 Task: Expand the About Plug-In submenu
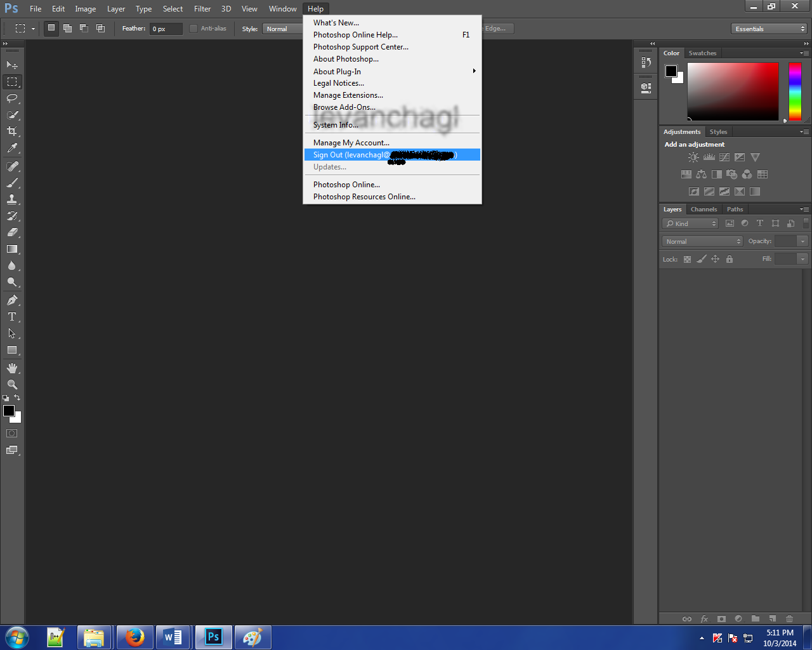(x=393, y=71)
